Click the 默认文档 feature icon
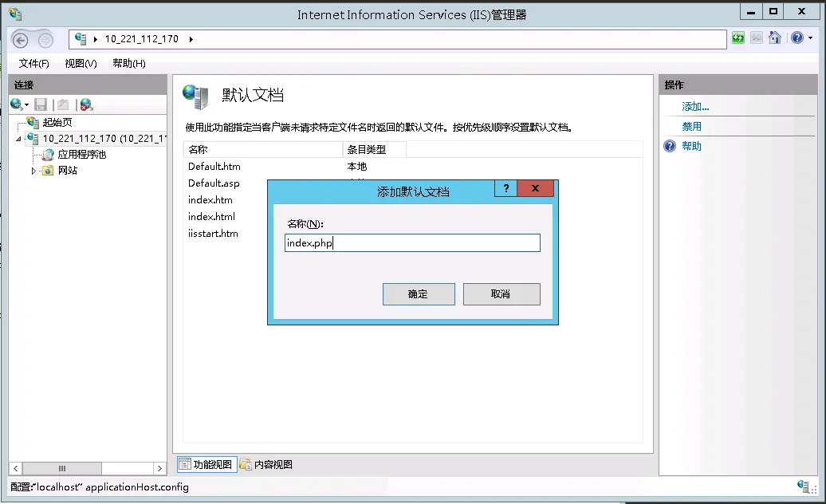Viewport: 826px width, 504px height. tap(196, 96)
